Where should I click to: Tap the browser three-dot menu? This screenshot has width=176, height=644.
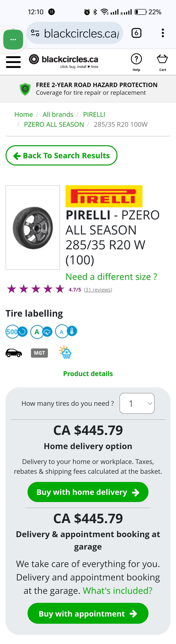163,33
